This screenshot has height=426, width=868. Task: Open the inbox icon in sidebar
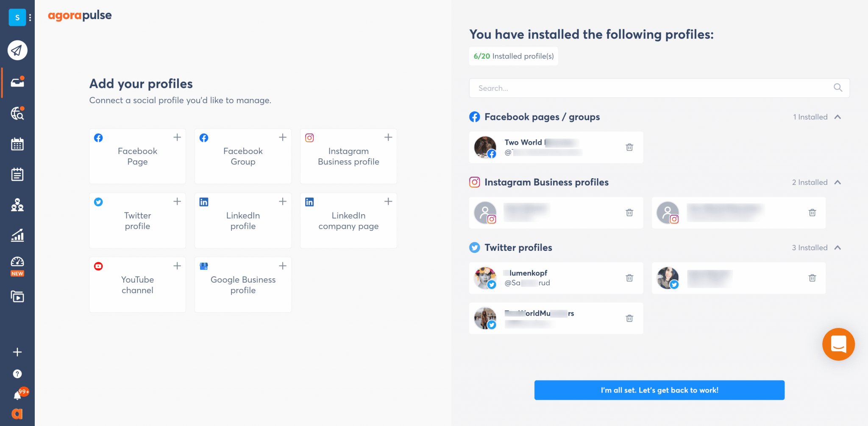[17, 82]
